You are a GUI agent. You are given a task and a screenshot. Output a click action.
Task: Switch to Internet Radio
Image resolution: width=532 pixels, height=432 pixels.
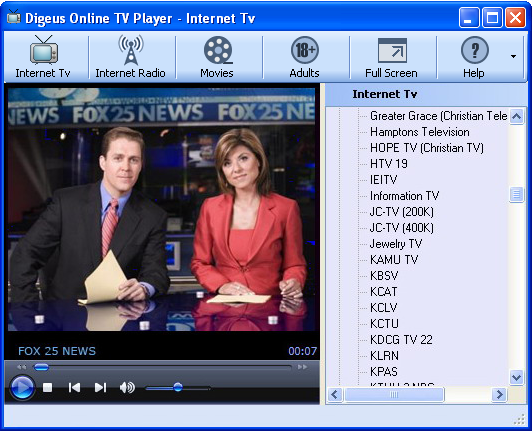pyautogui.click(x=131, y=57)
